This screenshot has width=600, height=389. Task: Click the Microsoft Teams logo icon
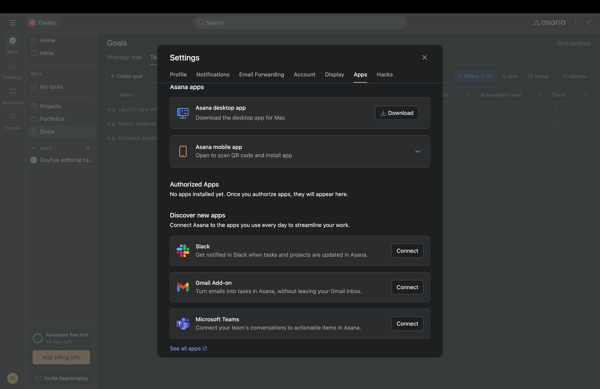click(183, 324)
